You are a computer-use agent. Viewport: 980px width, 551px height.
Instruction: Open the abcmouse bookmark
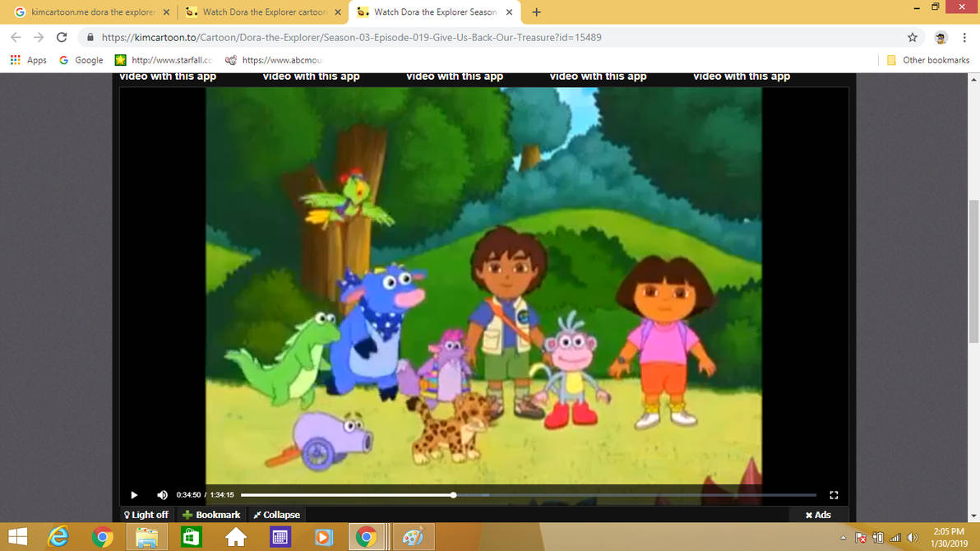[x=274, y=60]
